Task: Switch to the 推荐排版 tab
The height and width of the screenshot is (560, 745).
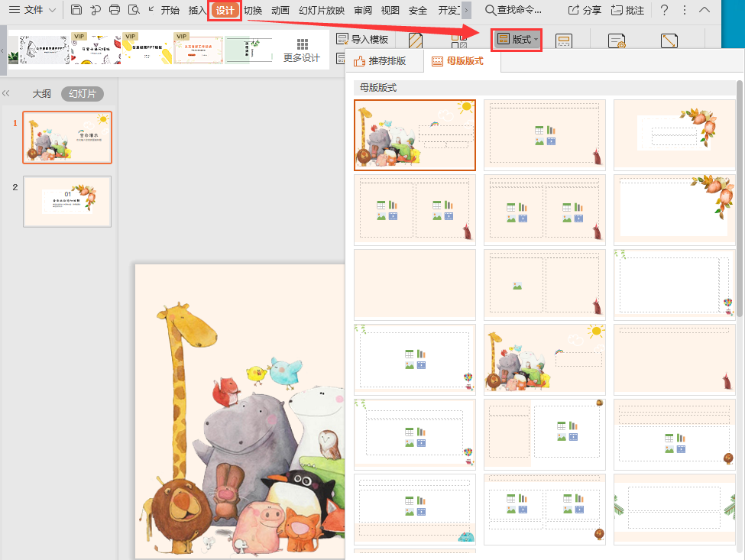Action: [380, 61]
